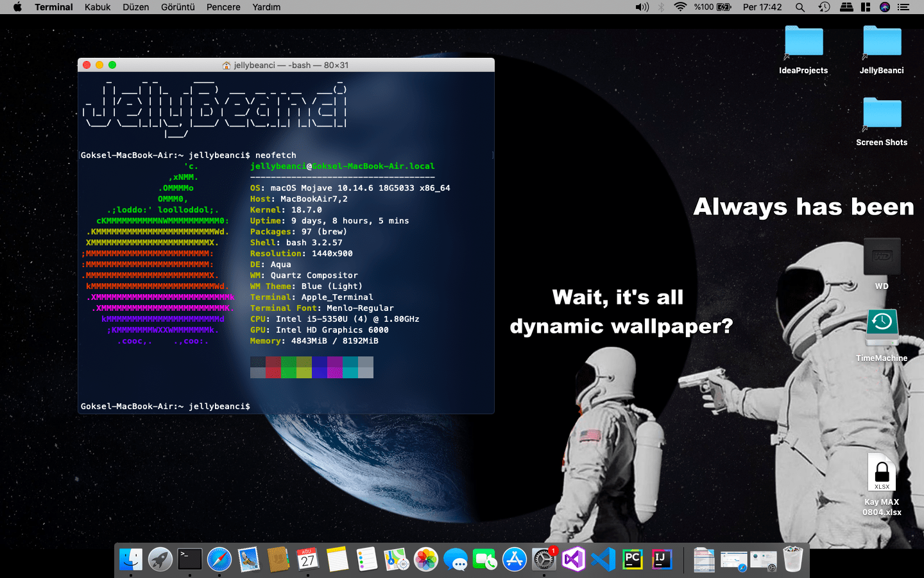Viewport: 924px width, 578px height.
Task: Open the Düzen menu
Action: coord(136,7)
